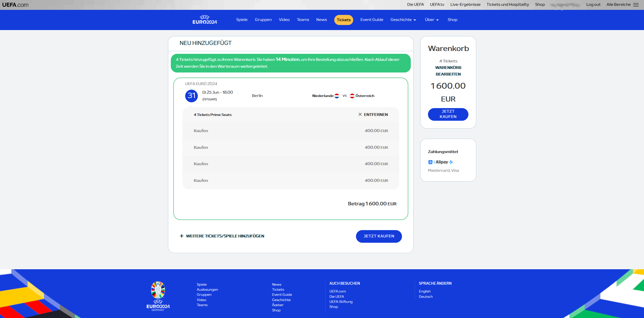Go to the Spiele menu item

(x=242, y=20)
